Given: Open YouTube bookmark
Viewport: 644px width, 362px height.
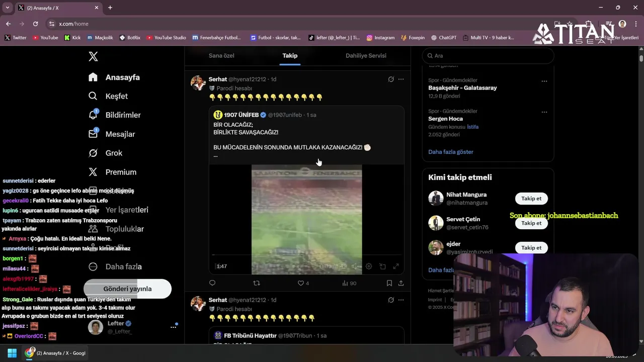Looking at the screenshot, I should [45, 38].
